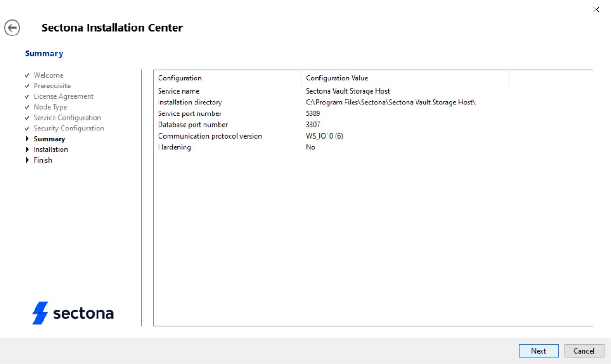Select the Installation directory row
Screen dimensions: 611x364
190,103
